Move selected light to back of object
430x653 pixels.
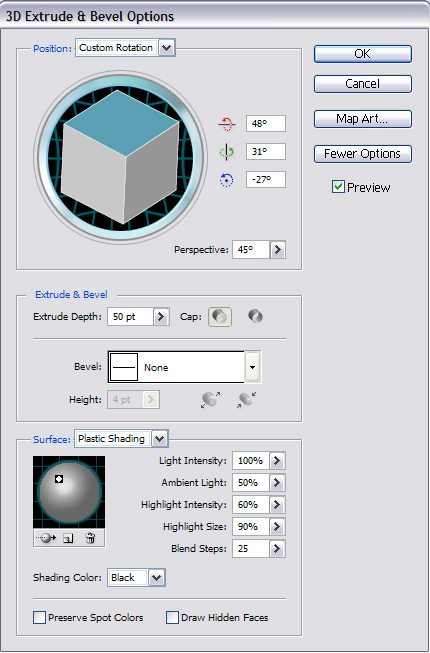point(46,538)
